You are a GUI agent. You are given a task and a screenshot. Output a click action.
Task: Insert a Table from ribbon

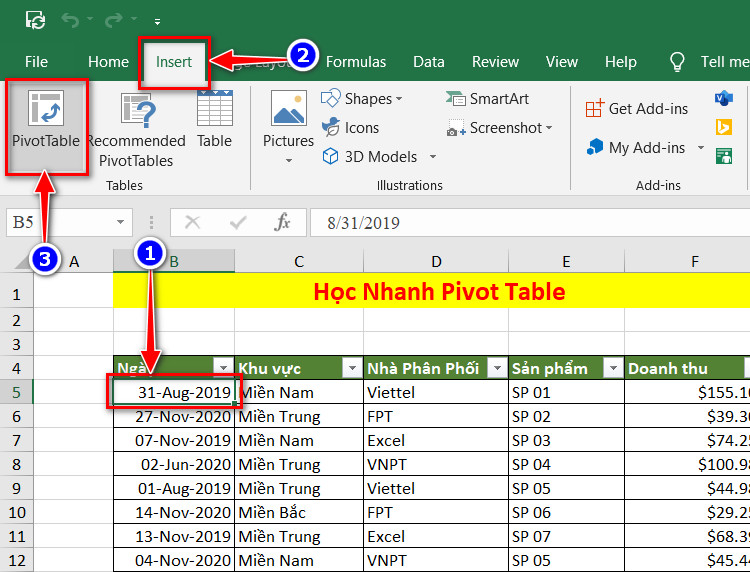click(214, 120)
